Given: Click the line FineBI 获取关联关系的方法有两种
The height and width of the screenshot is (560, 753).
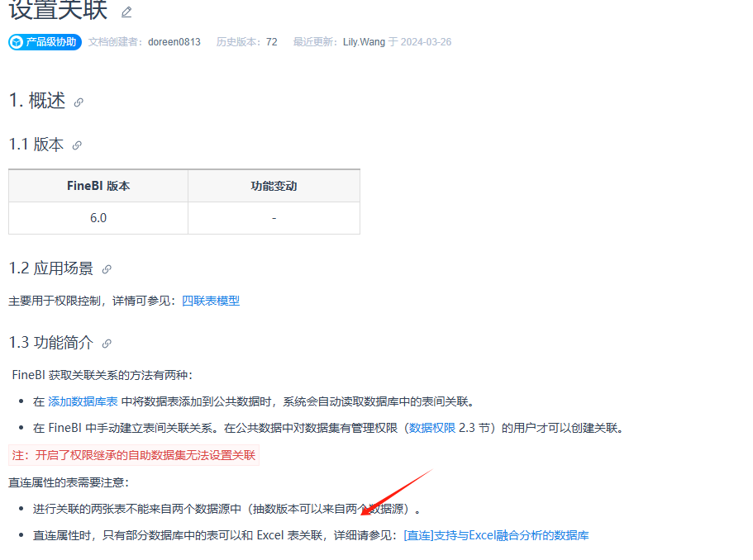Looking at the screenshot, I should pos(102,375).
